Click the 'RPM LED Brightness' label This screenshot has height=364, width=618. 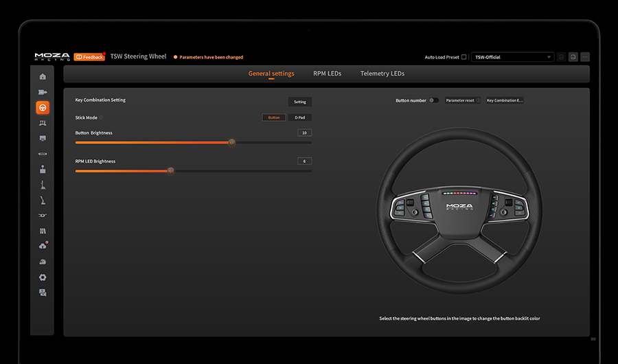pos(95,161)
